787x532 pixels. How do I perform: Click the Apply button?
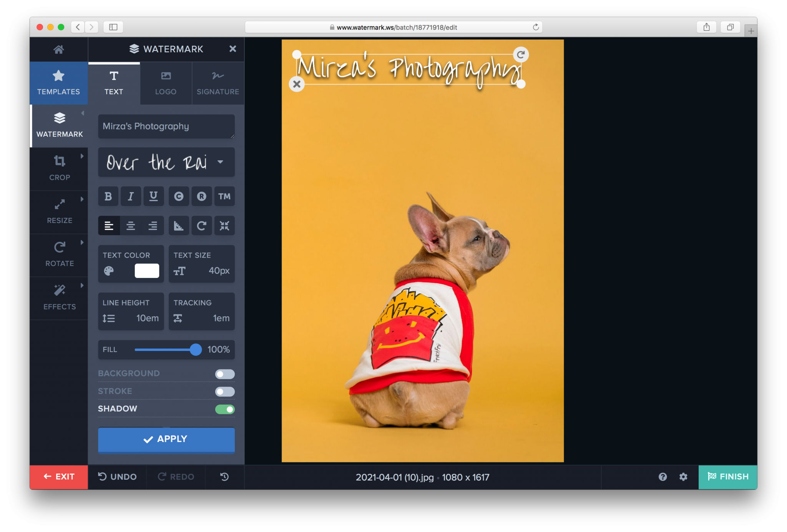[166, 439]
